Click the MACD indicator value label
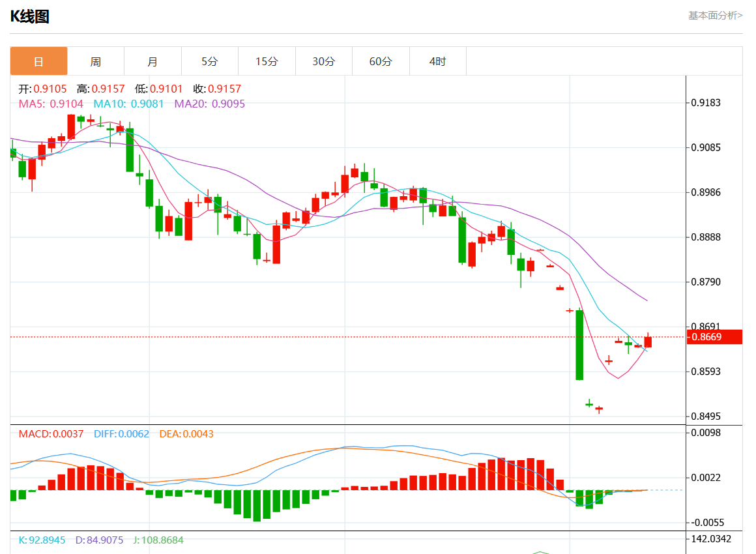 pyautogui.click(x=51, y=433)
